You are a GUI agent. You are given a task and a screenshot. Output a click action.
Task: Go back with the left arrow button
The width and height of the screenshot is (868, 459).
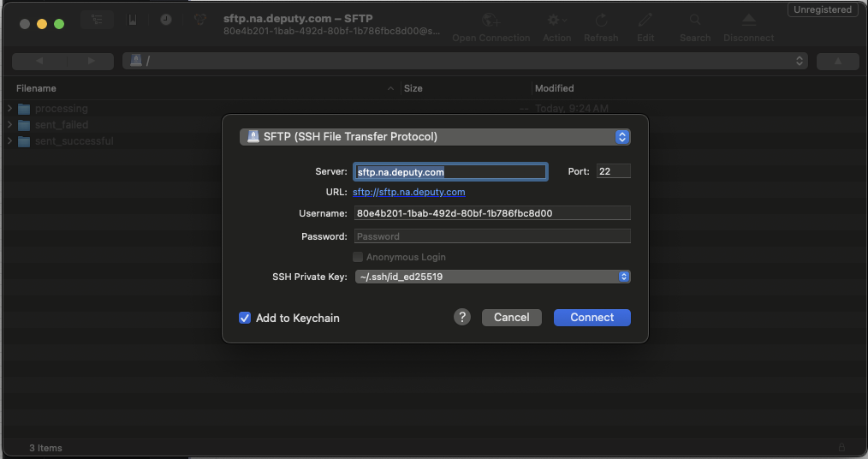(x=39, y=61)
